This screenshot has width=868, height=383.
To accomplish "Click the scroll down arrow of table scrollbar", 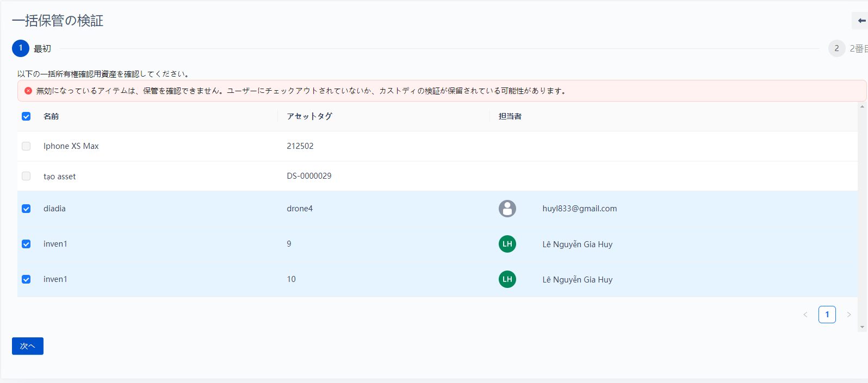I will click(x=862, y=327).
